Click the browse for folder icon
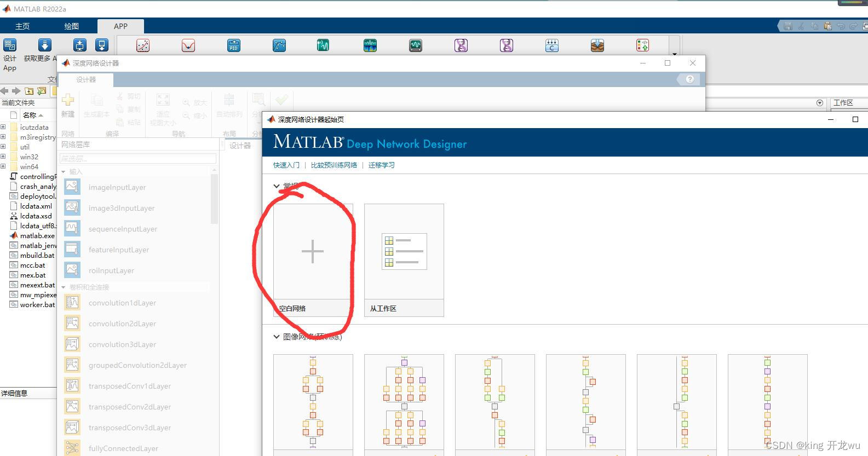This screenshot has height=456, width=868. (x=42, y=91)
